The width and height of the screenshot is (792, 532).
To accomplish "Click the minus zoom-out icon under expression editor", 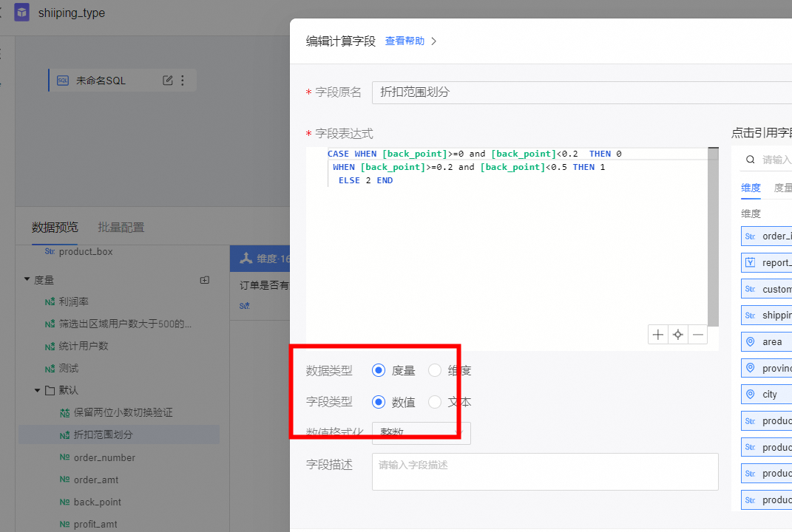I will (697, 335).
